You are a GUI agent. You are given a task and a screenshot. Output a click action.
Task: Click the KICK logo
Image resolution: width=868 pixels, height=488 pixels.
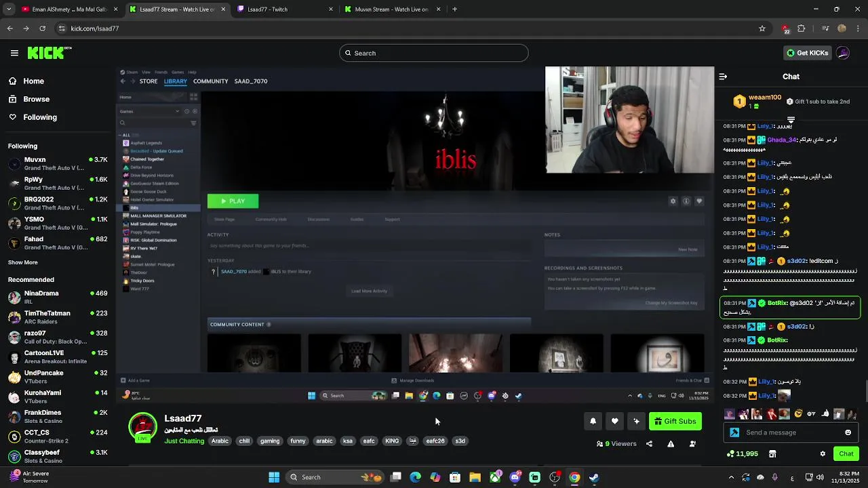49,53
